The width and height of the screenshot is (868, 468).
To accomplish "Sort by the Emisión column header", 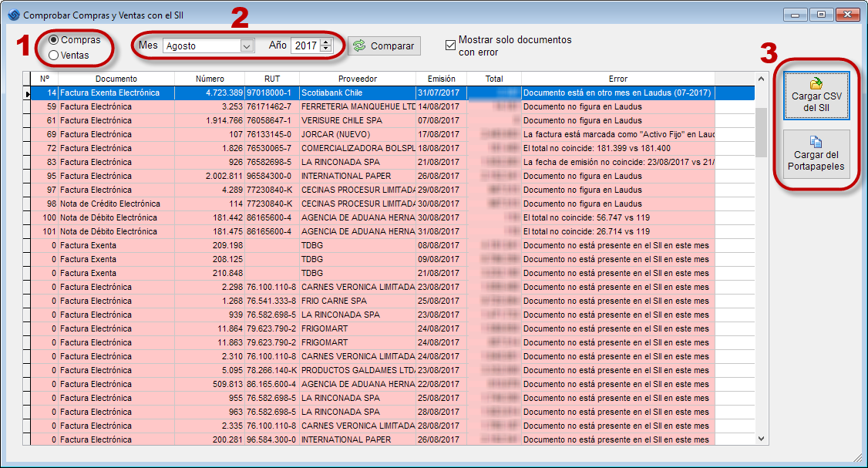I will tap(441, 79).
